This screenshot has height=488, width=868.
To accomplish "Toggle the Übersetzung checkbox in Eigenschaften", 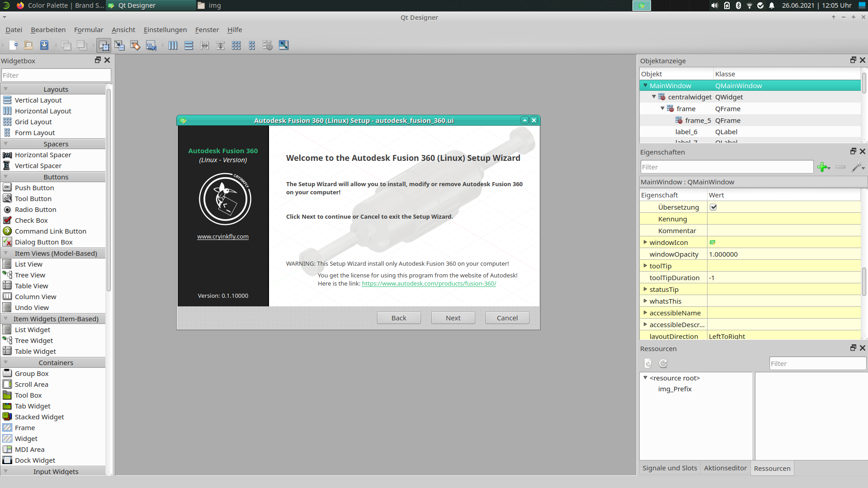I will coord(713,207).
